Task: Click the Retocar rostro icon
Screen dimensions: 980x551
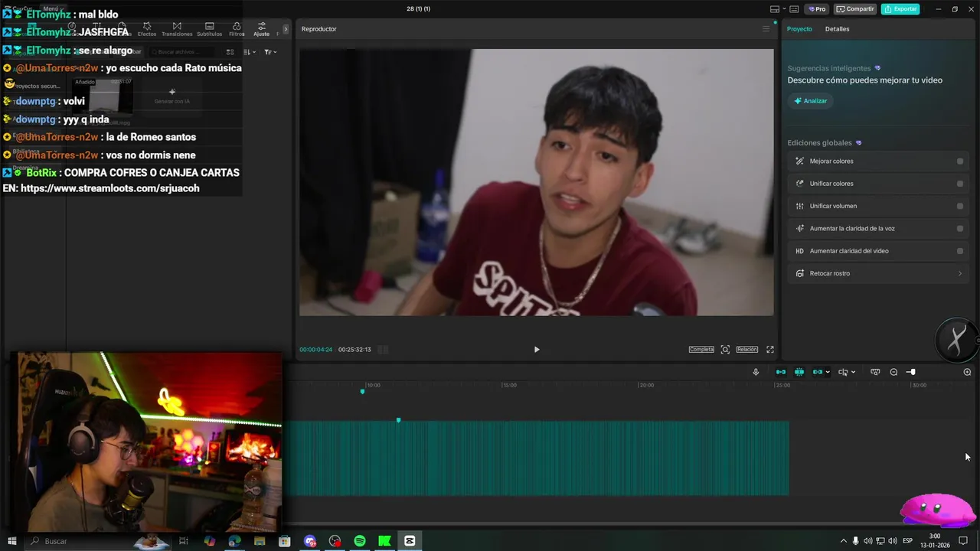Action: pyautogui.click(x=799, y=273)
